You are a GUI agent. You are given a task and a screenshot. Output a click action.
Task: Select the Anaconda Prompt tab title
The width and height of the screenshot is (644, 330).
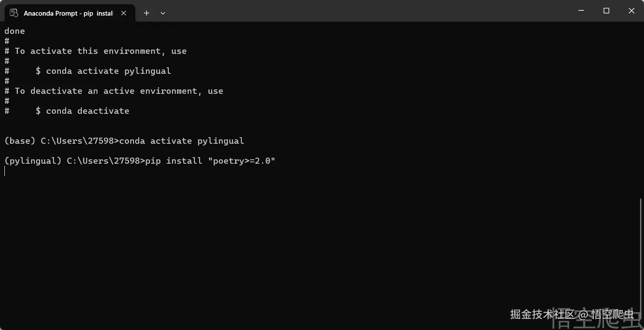coord(68,13)
